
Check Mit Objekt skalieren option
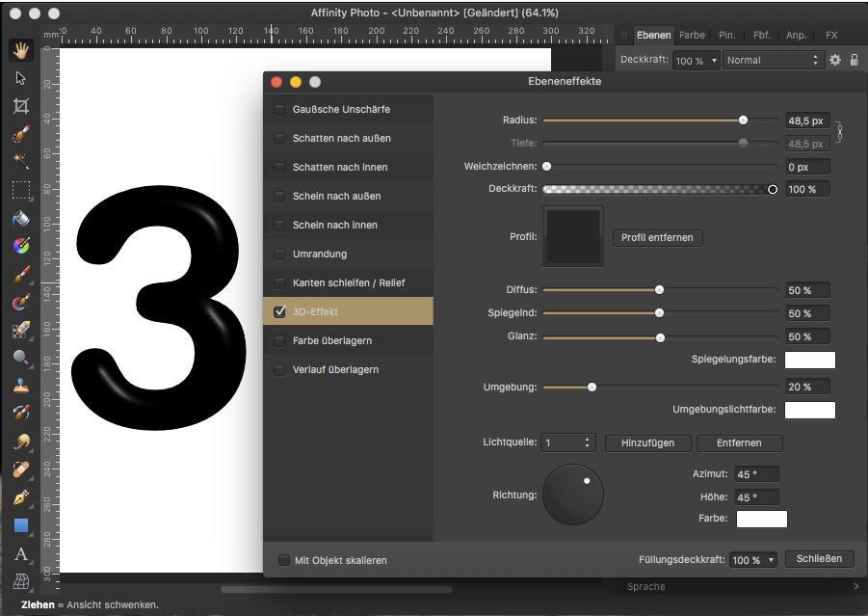[284, 560]
